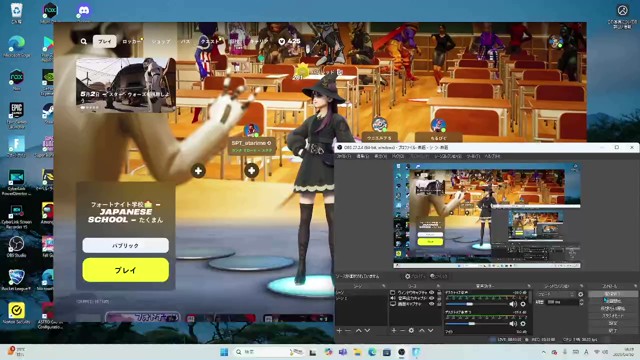The image size is (640, 360).
Task: Click the Windows Start button on the taskbar
Action: 224,352
